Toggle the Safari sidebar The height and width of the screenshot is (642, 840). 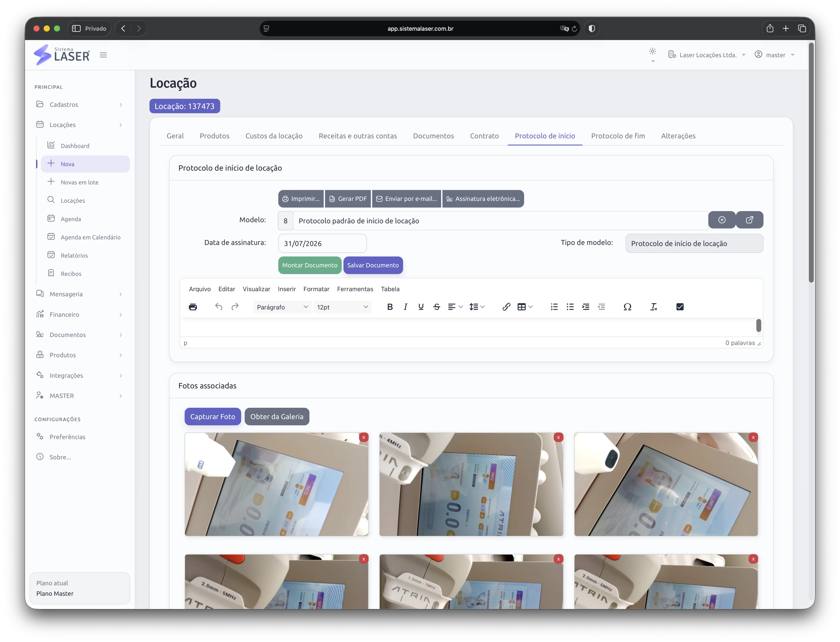coord(77,28)
